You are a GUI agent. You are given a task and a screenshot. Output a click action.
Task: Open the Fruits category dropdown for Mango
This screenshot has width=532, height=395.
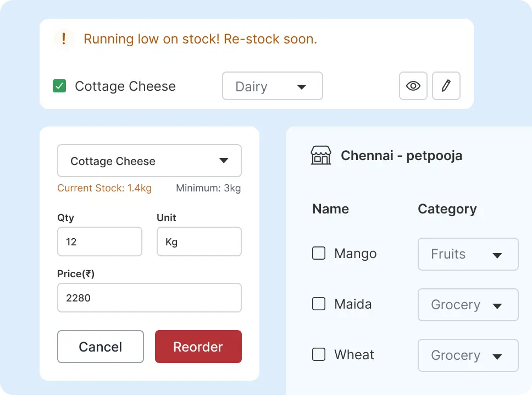pos(468,254)
